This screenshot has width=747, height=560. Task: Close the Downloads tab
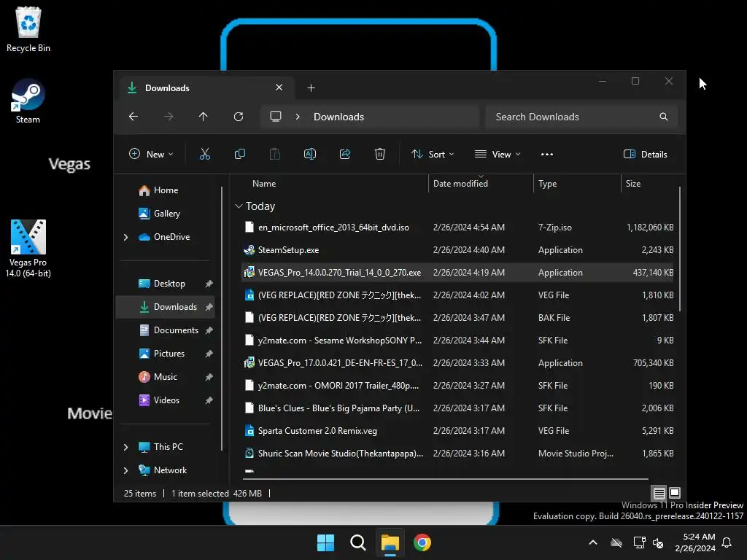click(279, 87)
